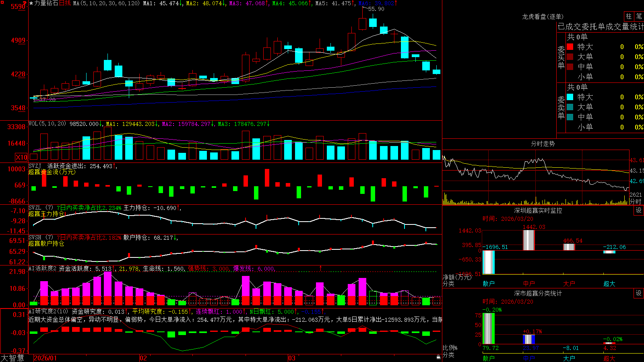Click the 03 month marker on the timeline
The height and width of the screenshot is (362, 644).
(292, 358)
